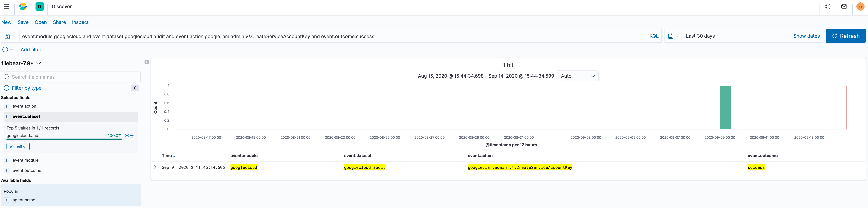The height and width of the screenshot is (208, 868).
Task: Collapse the fields sidebar with the arrow toggle
Action: point(147,62)
